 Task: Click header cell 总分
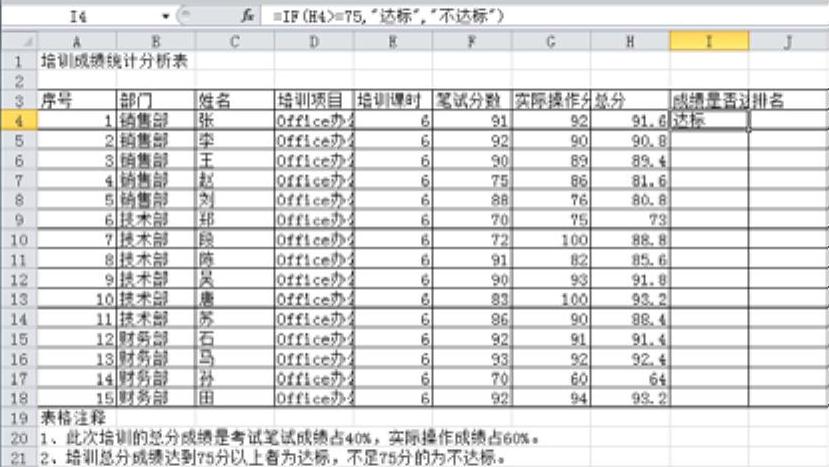point(630,100)
